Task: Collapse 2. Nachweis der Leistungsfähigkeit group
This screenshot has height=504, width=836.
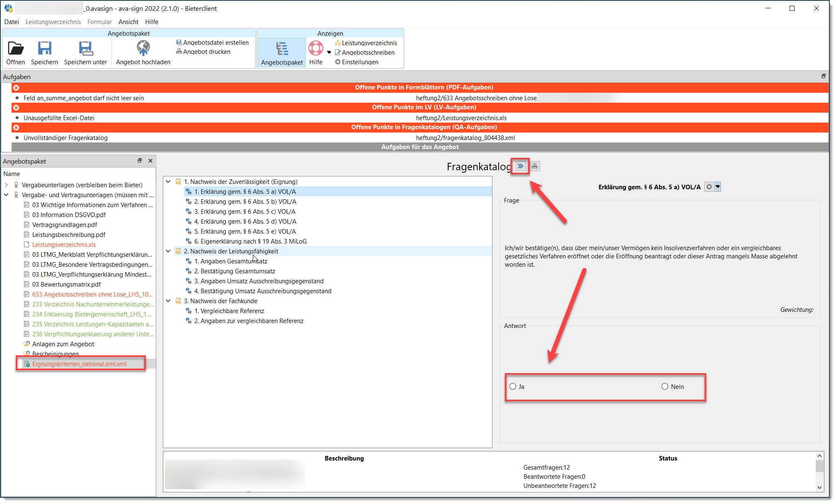Action: 168,251
